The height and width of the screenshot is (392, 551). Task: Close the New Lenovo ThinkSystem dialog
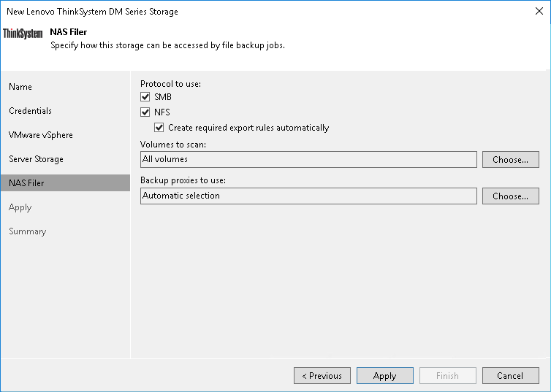(x=538, y=12)
